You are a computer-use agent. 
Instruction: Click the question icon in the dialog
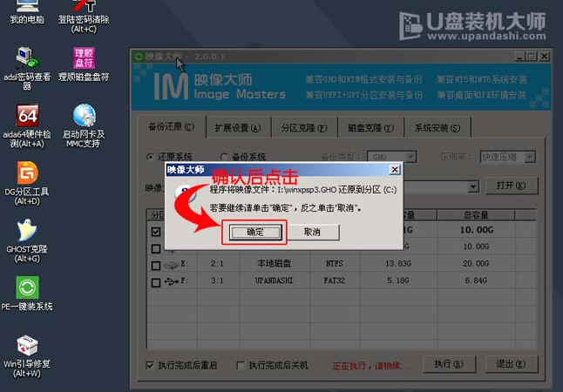(186, 193)
